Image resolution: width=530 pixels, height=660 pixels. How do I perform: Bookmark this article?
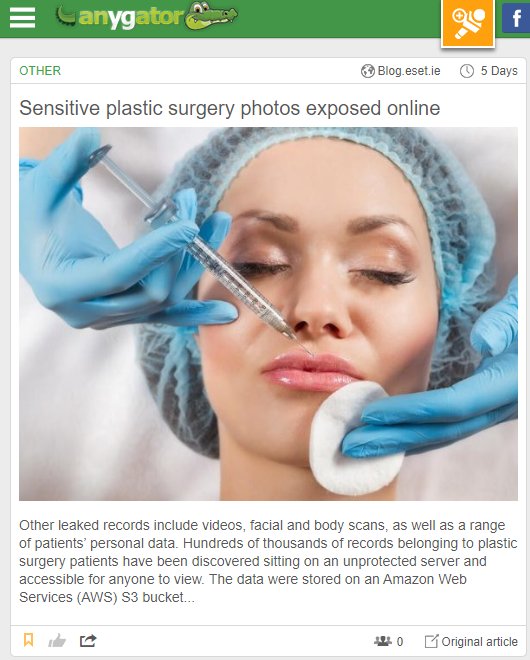coord(29,640)
